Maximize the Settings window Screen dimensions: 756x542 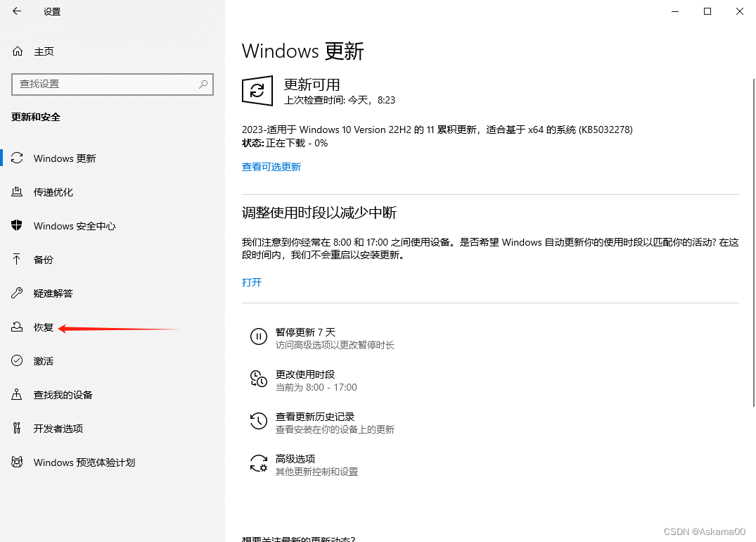pyautogui.click(x=707, y=11)
